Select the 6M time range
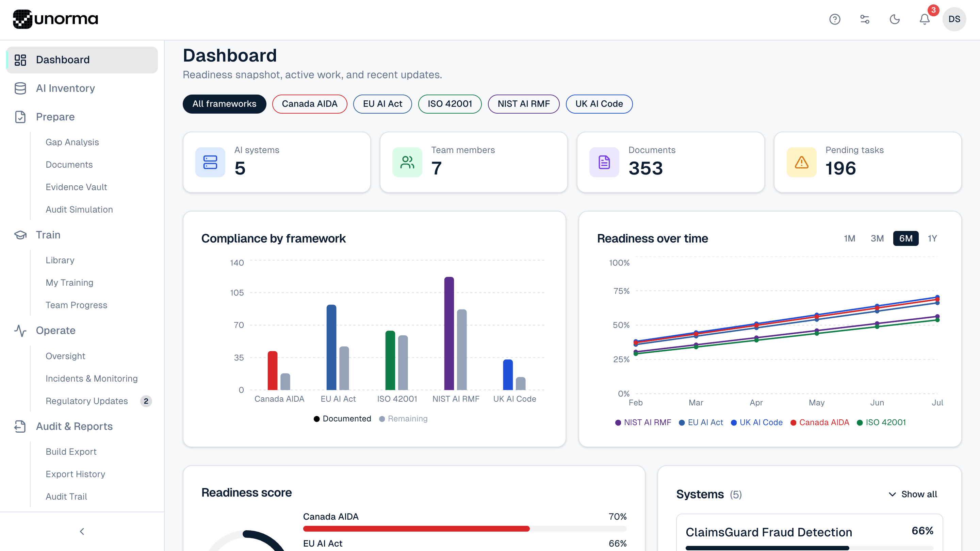Screen dimensions: 980x551 pyautogui.click(x=905, y=238)
